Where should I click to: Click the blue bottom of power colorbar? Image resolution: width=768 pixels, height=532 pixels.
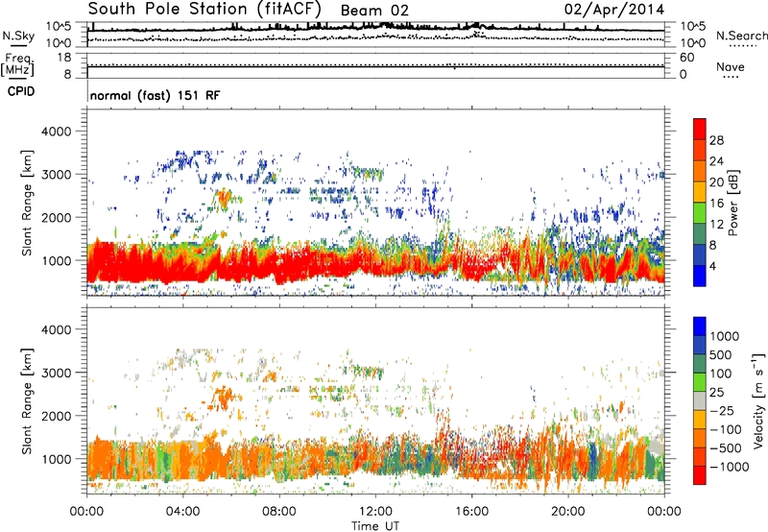coord(700,276)
